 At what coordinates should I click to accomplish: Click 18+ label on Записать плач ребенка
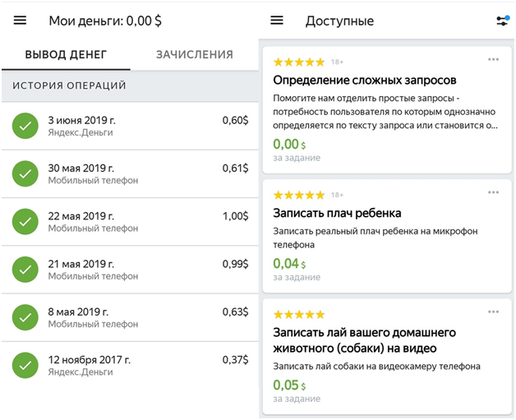click(337, 195)
